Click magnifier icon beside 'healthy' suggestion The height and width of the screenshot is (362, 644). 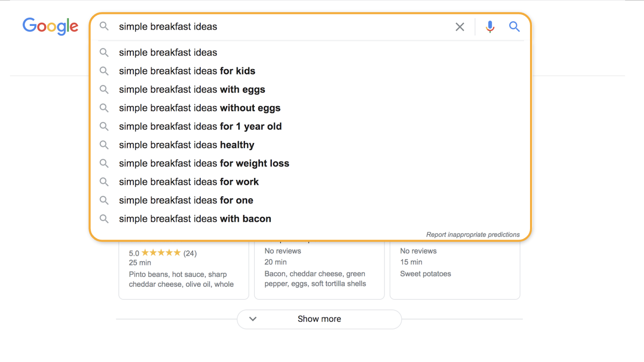click(104, 145)
